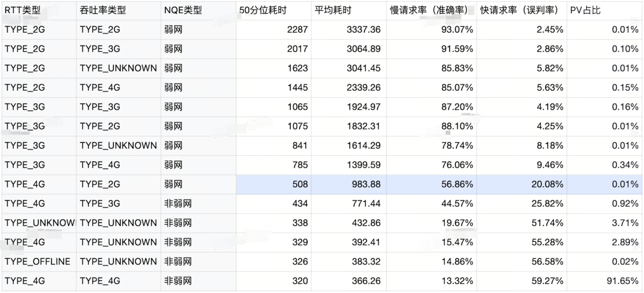Select the highlighted 56.86% cell
644x293 pixels.
[432, 184]
